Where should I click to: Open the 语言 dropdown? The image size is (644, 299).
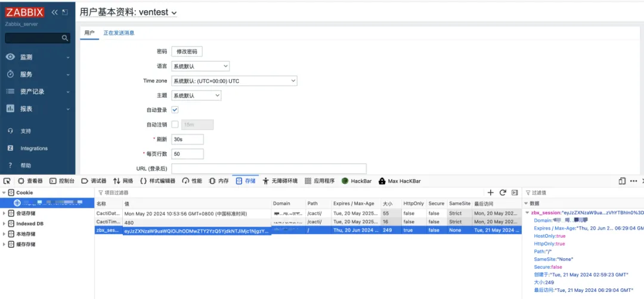pos(200,66)
